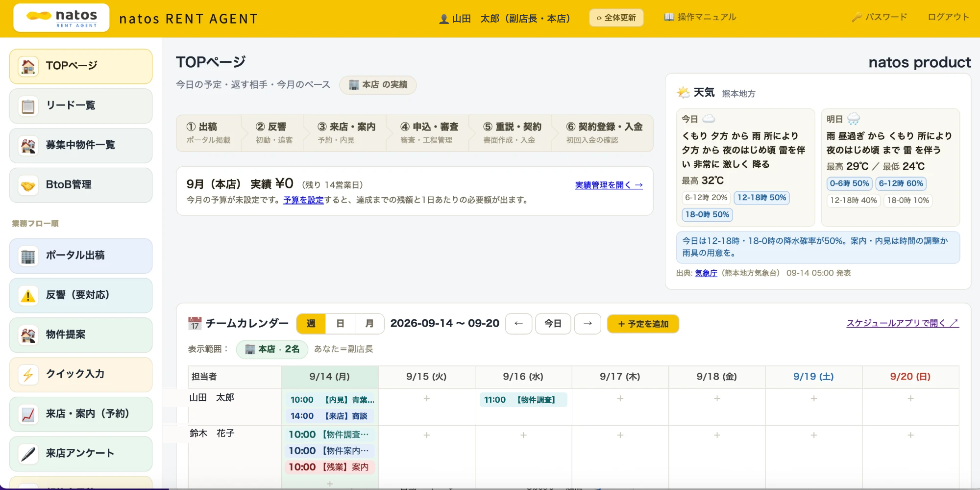980x490 pixels.
Task: Select workflow step ① 出稿
Action: pyautogui.click(x=209, y=133)
